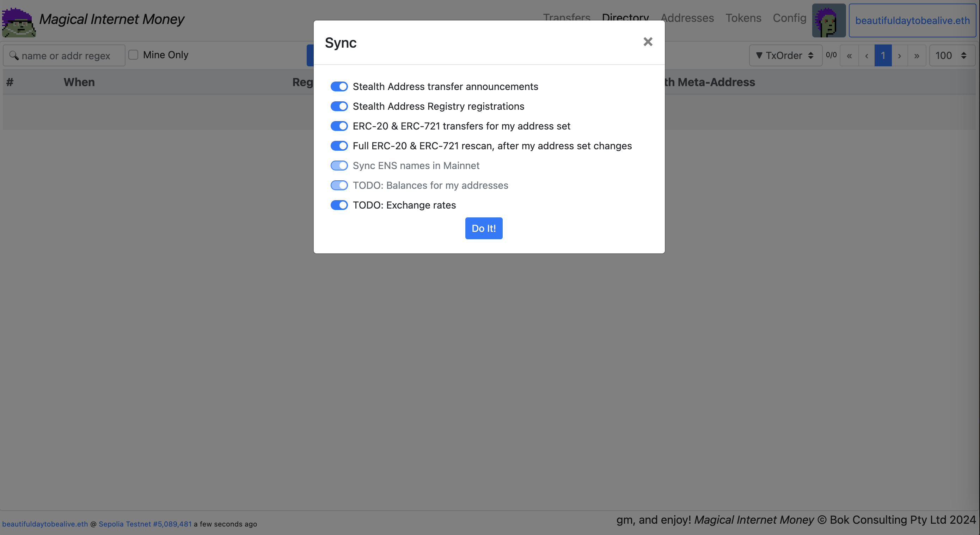The width and height of the screenshot is (980, 535).
Task: Jump to last page arrow
Action: [x=917, y=56]
